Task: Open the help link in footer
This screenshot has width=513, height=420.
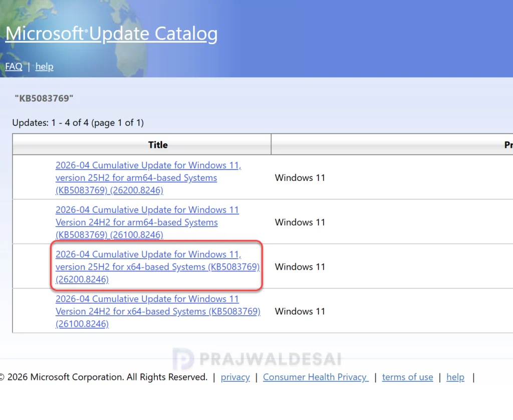Action: click(x=455, y=377)
